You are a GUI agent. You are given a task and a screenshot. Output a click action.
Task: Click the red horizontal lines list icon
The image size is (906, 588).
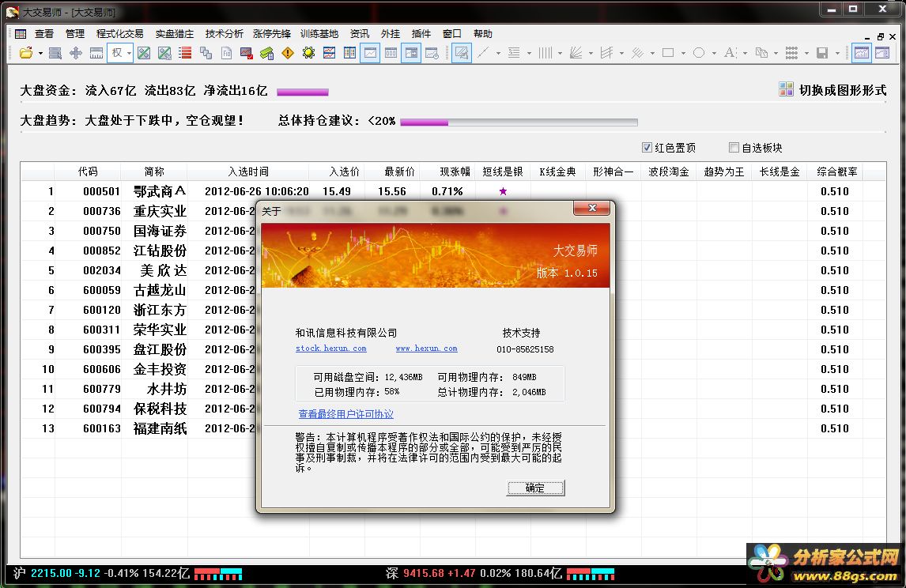click(x=185, y=53)
